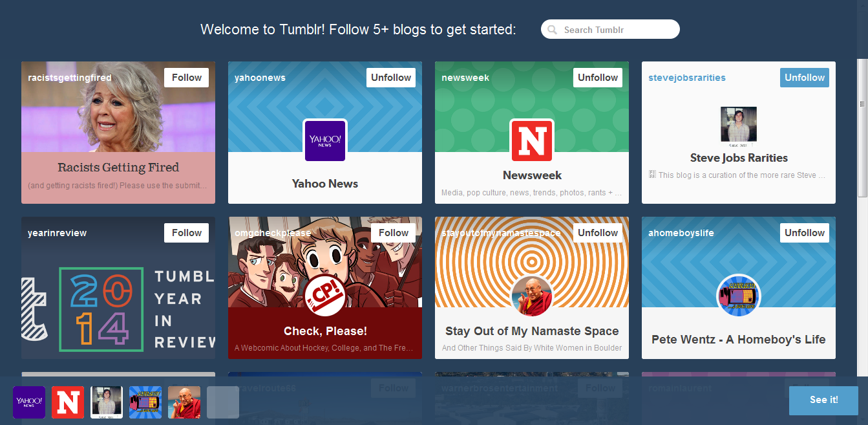
Task: Open the ahomeboyslife username link
Action: coord(681,233)
